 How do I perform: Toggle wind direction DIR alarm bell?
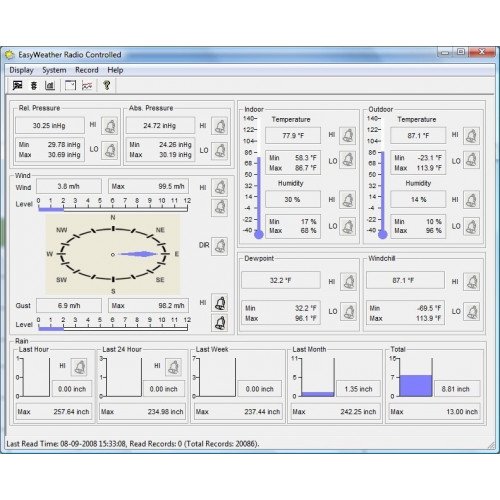[220, 246]
